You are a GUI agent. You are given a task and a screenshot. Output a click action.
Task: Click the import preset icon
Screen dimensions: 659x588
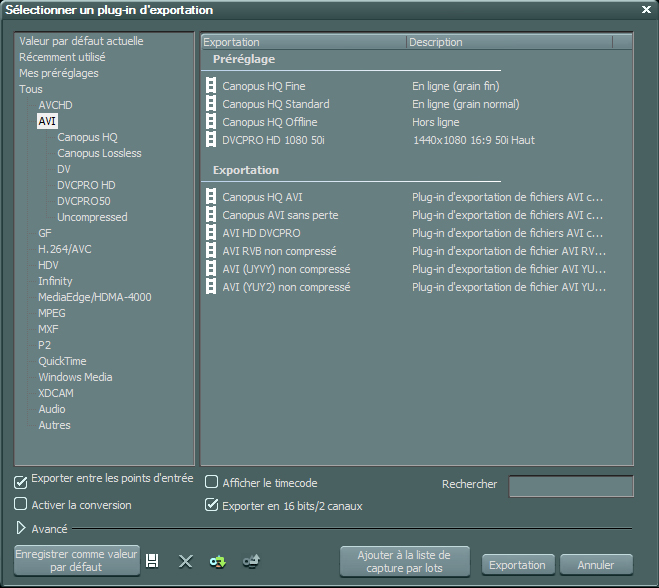point(218,562)
